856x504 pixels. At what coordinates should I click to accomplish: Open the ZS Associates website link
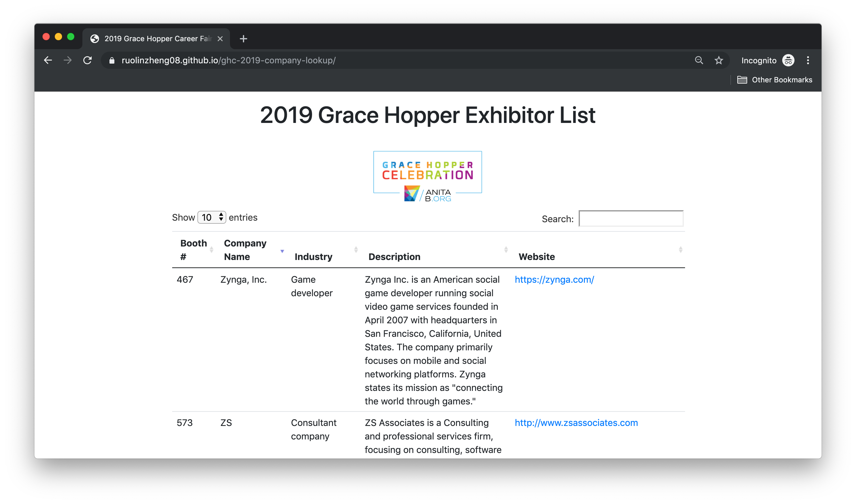pyautogui.click(x=576, y=423)
